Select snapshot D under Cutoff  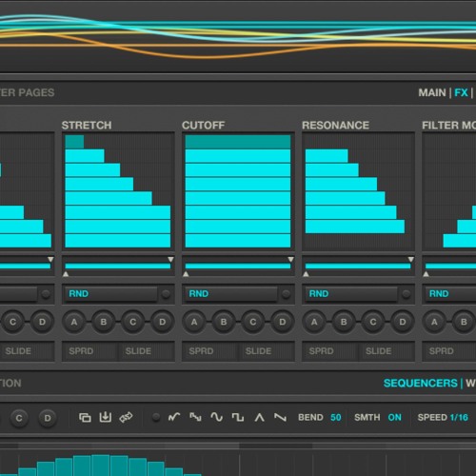[x=283, y=322]
